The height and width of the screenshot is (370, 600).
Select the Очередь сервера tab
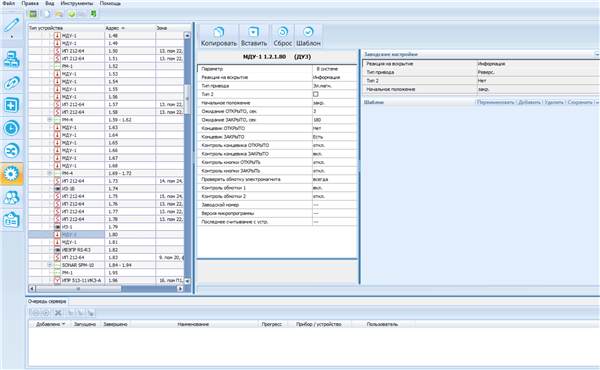point(47,302)
